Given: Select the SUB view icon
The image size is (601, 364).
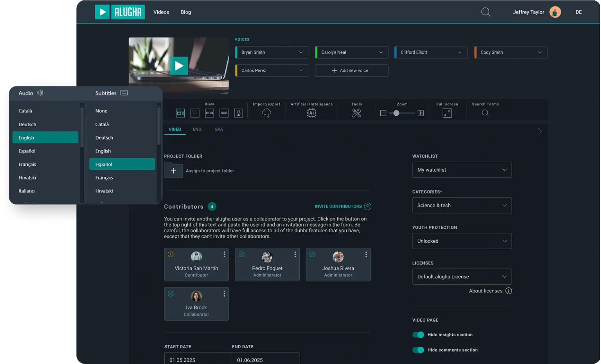Looking at the screenshot, I should [224, 113].
